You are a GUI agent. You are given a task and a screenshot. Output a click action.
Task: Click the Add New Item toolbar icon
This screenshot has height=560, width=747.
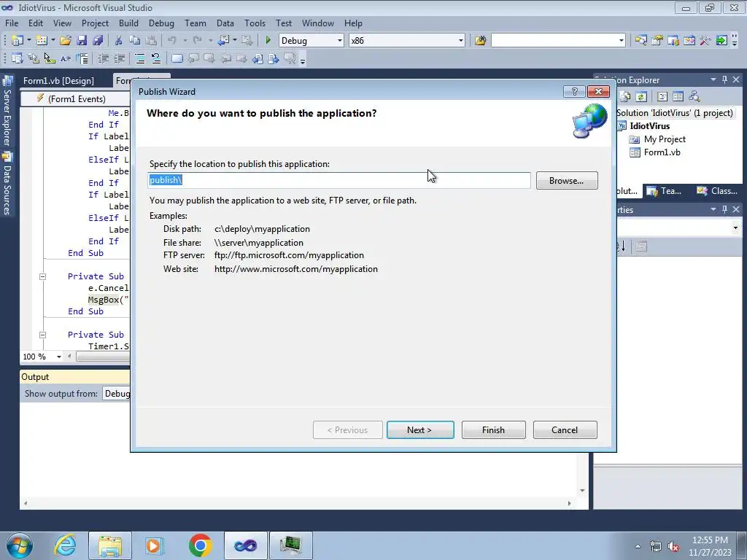point(41,41)
